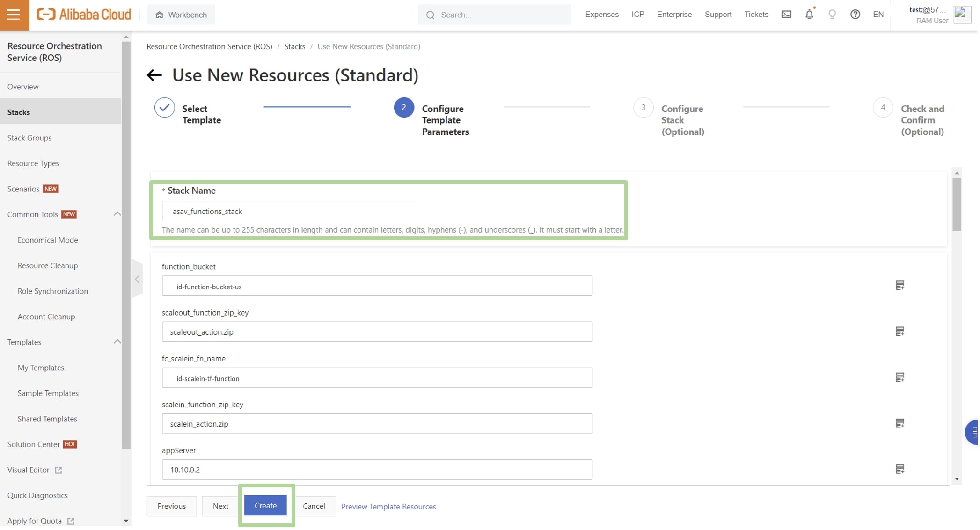Collapse the Common Tools section
980x530 pixels.
coord(117,214)
